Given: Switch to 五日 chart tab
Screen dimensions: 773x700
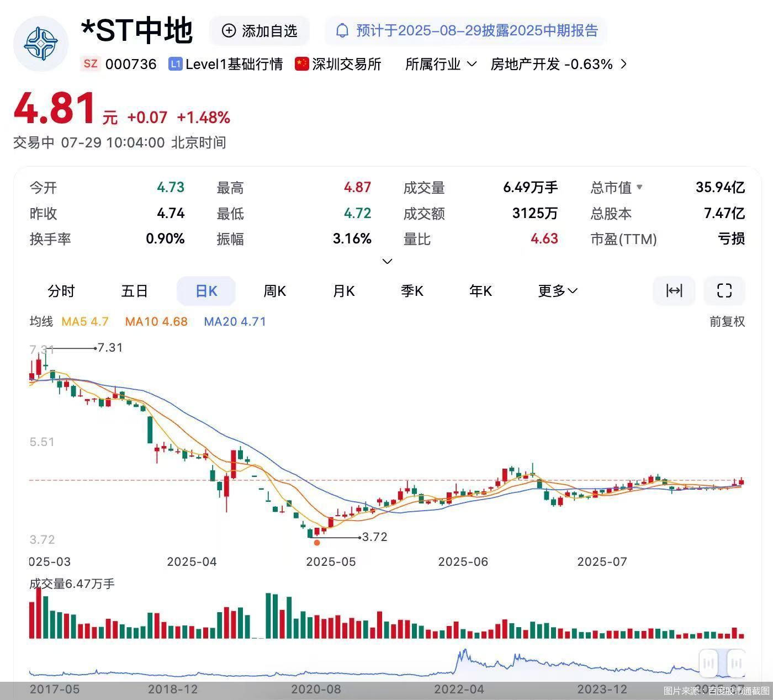Looking at the screenshot, I should pyautogui.click(x=134, y=290).
